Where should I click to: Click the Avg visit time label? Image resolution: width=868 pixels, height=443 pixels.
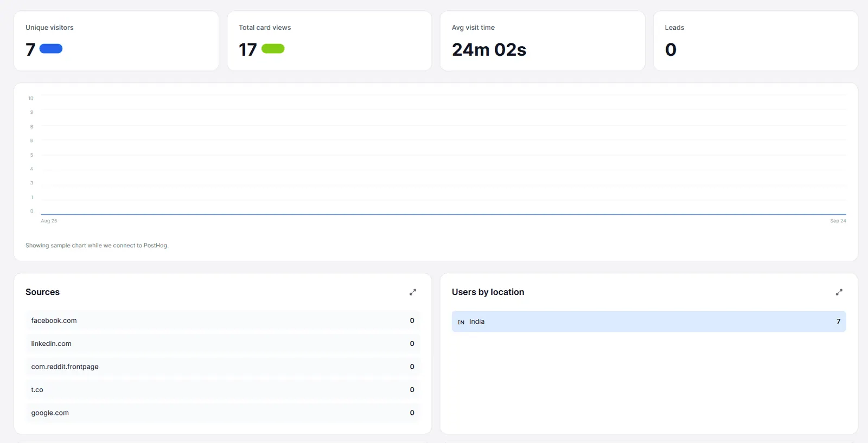[473, 28]
